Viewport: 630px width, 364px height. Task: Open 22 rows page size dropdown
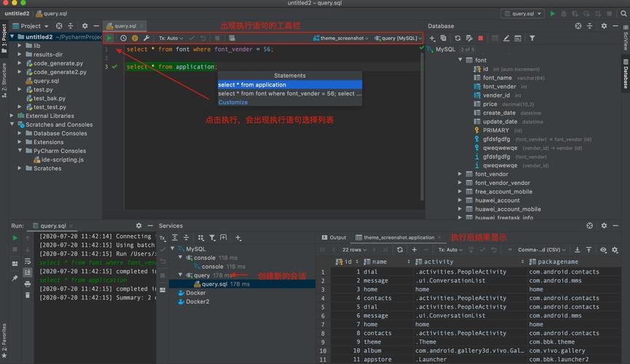click(354, 250)
